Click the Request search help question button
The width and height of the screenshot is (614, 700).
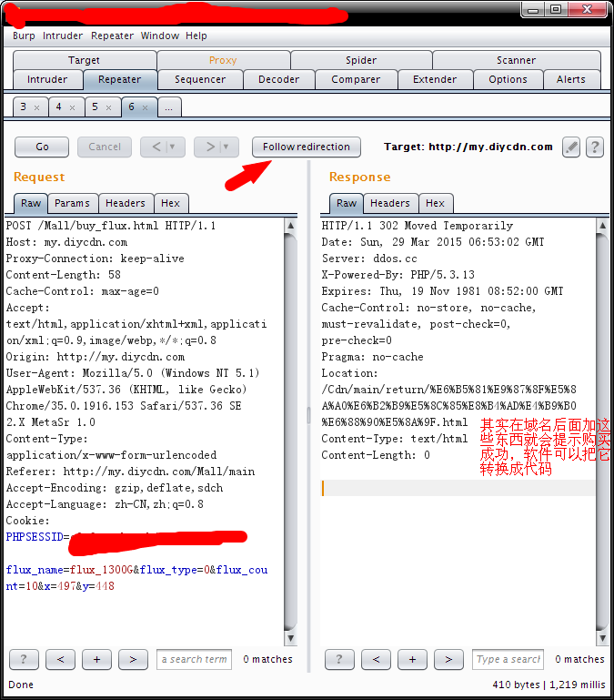[x=24, y=659]
